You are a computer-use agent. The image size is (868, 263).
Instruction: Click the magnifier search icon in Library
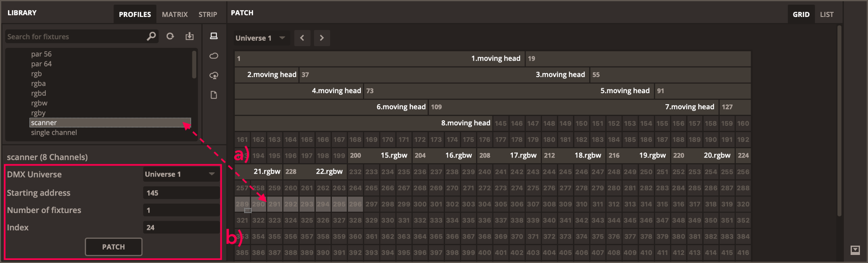click(151, 36)
